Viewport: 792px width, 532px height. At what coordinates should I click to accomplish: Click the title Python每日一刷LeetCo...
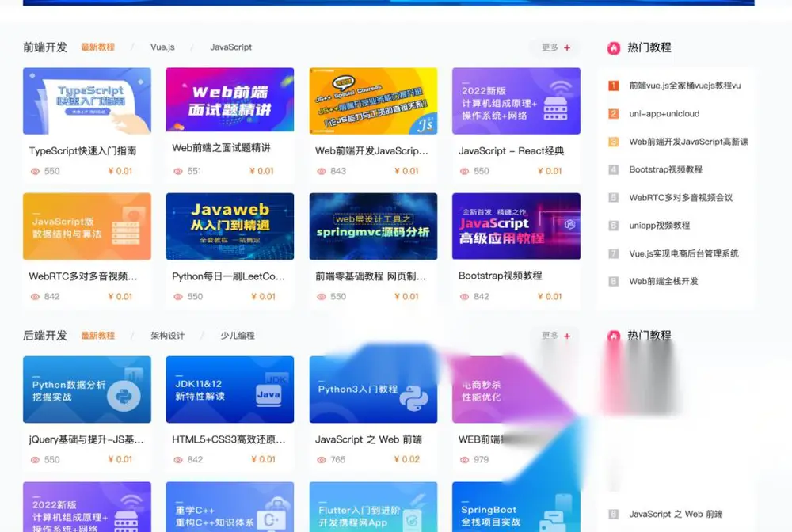click(x=228, y=276)
